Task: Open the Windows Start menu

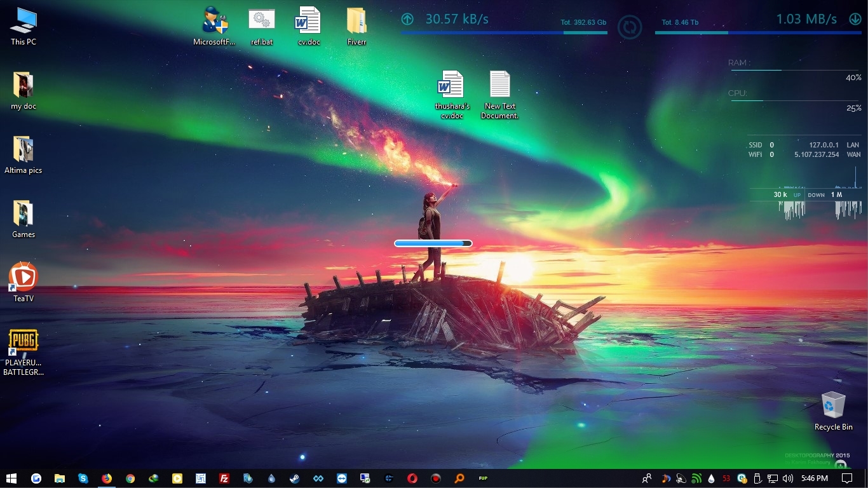Action: pos(11,478)
